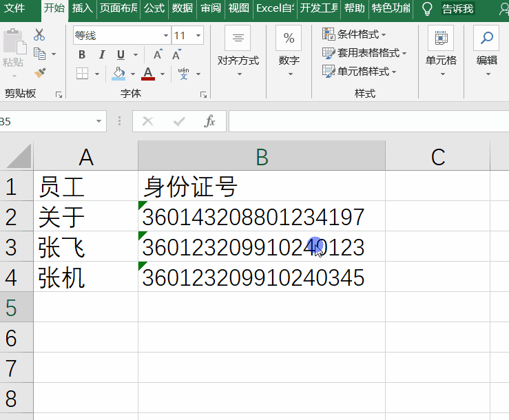Click the wén phonetic guide icon
This screenshot has height=420, width=509.
[183, 74]
